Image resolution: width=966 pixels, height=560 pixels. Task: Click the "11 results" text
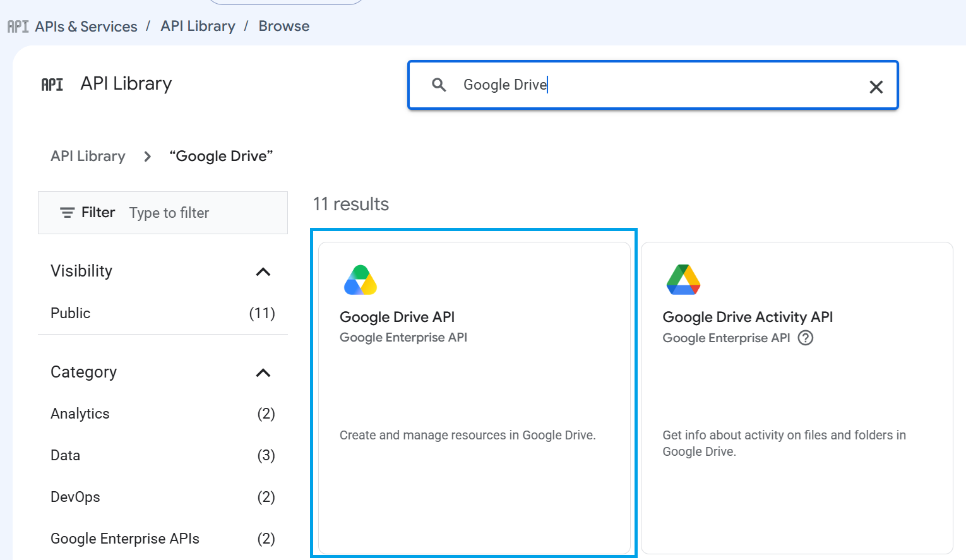coord(351,204)
